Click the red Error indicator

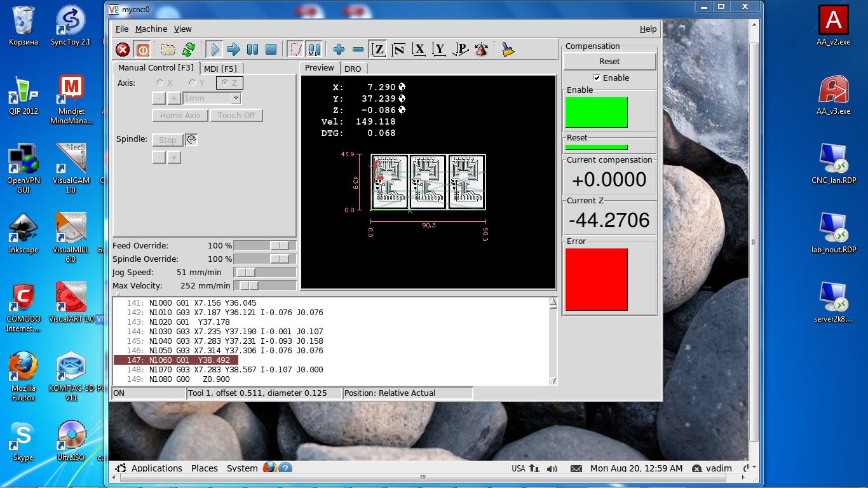point(597,280)
